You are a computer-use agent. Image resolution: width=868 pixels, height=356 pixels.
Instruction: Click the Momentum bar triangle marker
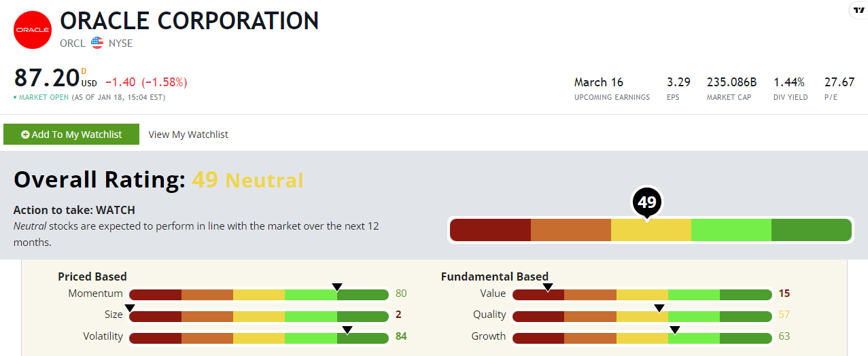pyautogui.click(x=336, y=287)
